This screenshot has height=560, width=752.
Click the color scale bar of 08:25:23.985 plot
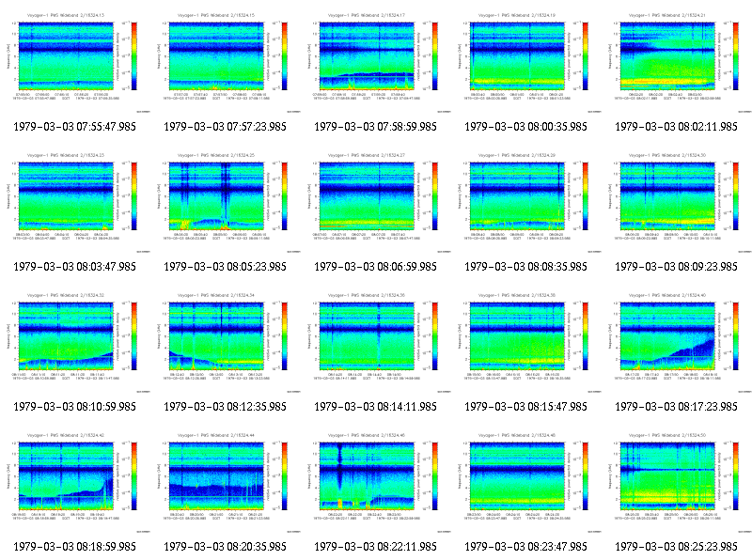(736, 476)
